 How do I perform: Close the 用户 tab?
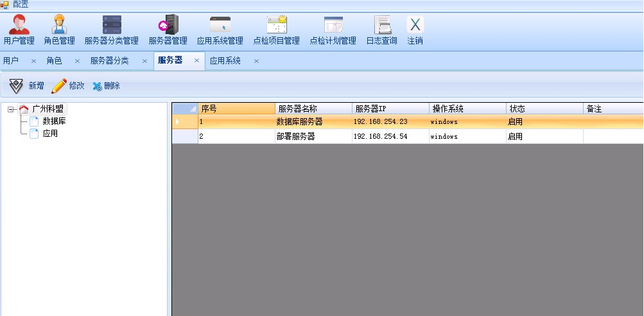point(33,61)
